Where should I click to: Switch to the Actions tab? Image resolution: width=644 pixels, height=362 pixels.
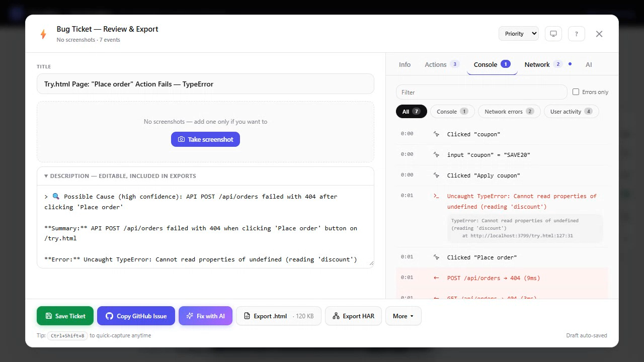(442, 64)
